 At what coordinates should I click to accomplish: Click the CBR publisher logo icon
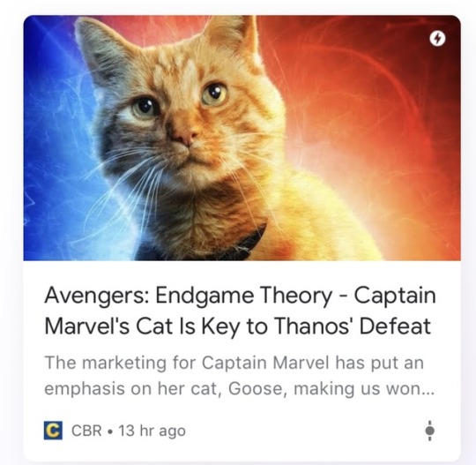[53, 431]
